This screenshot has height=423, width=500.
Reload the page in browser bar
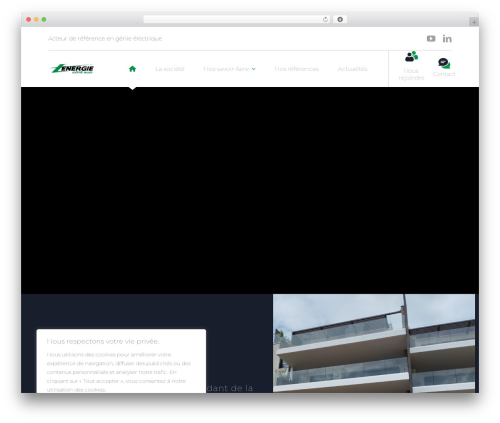[x=325, y=19]
